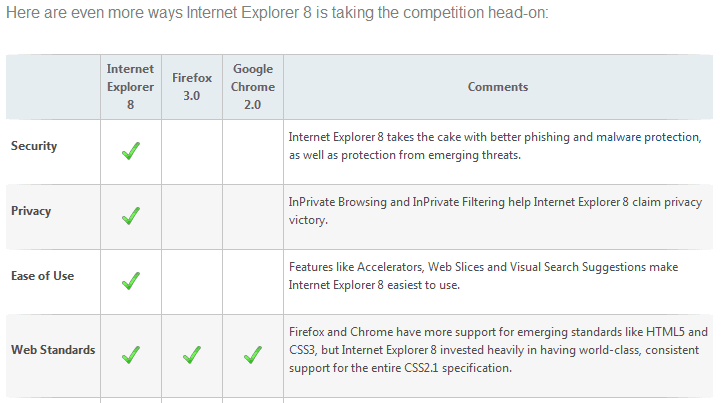The height and width of the screenshot is (403, 721).
Task: Click the InPrivate Browsing comment text
Action: click(495, 211)
